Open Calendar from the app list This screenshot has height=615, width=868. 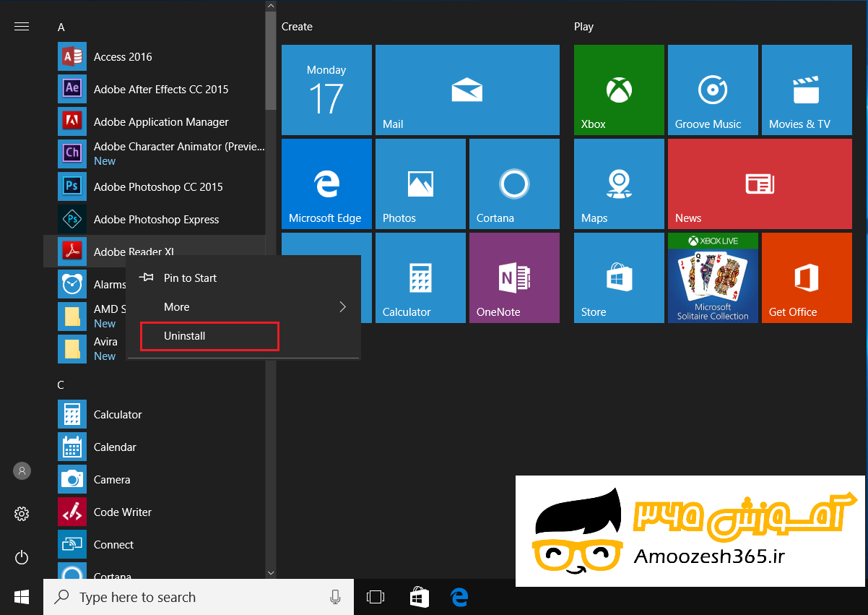coord(155,447)
